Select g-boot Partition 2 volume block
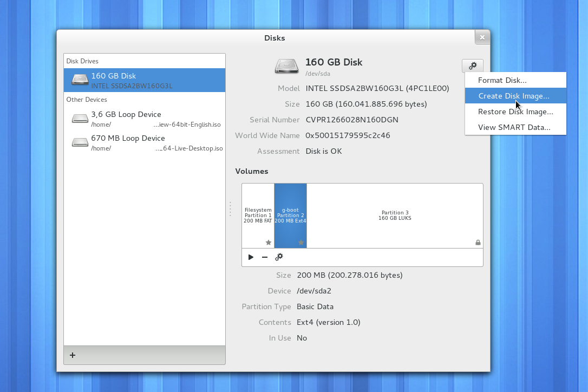Screen dimensions: 588x392 click(x=291, y=215)
